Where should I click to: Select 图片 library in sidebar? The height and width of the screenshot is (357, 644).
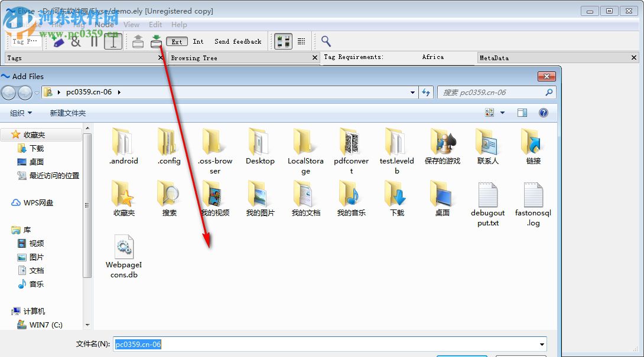tap(31, 257)
